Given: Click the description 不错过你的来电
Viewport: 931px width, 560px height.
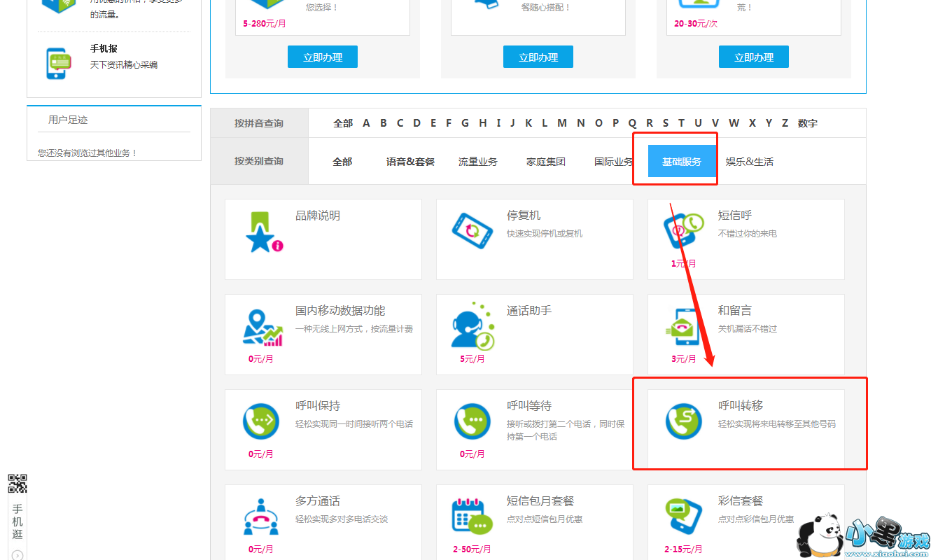Looking at the screenshot, I should point(748,234).
